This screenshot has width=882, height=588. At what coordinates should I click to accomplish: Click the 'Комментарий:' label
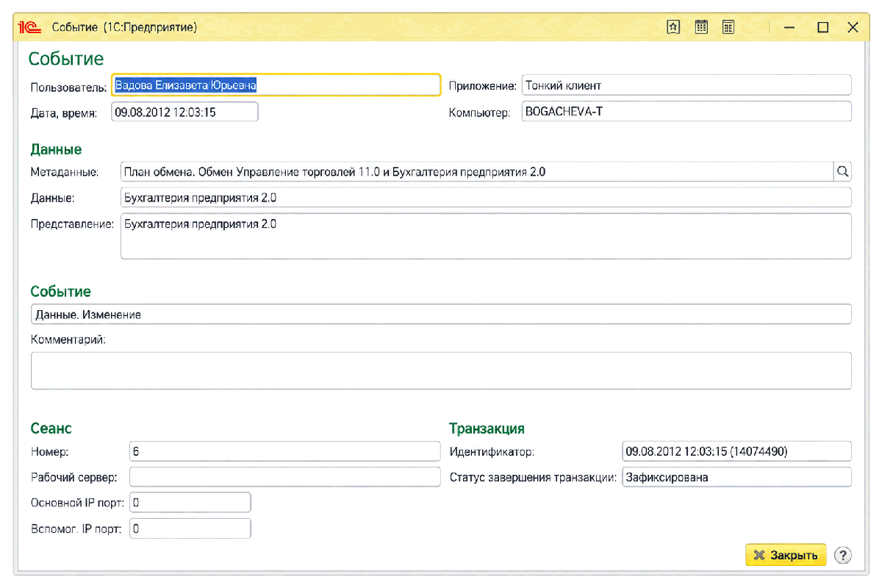(68, 340)
